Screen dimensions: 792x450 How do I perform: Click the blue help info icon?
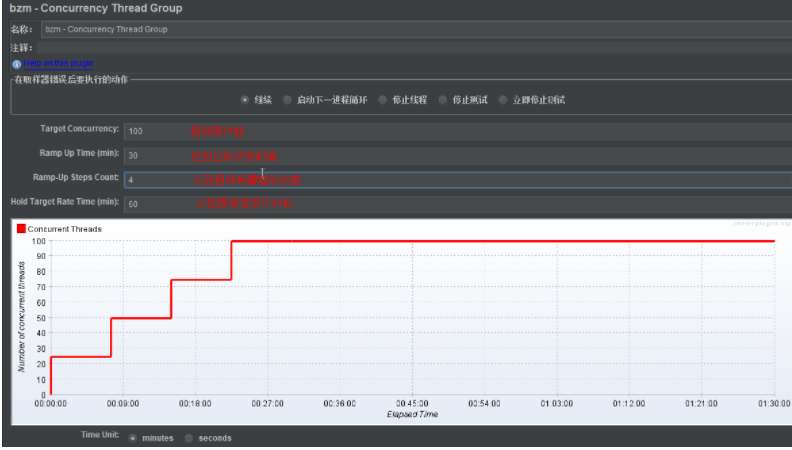(17, 64)
